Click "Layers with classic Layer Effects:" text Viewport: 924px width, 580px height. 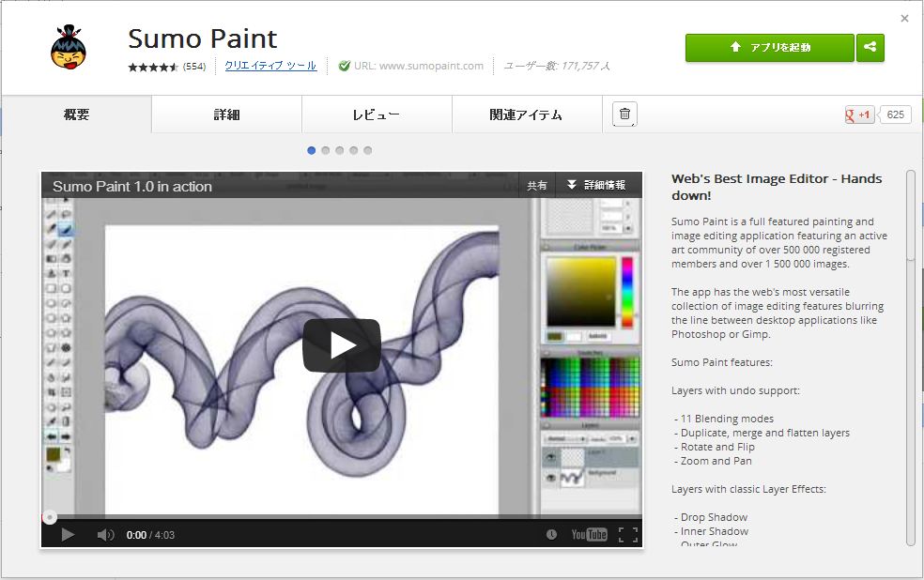748,489
